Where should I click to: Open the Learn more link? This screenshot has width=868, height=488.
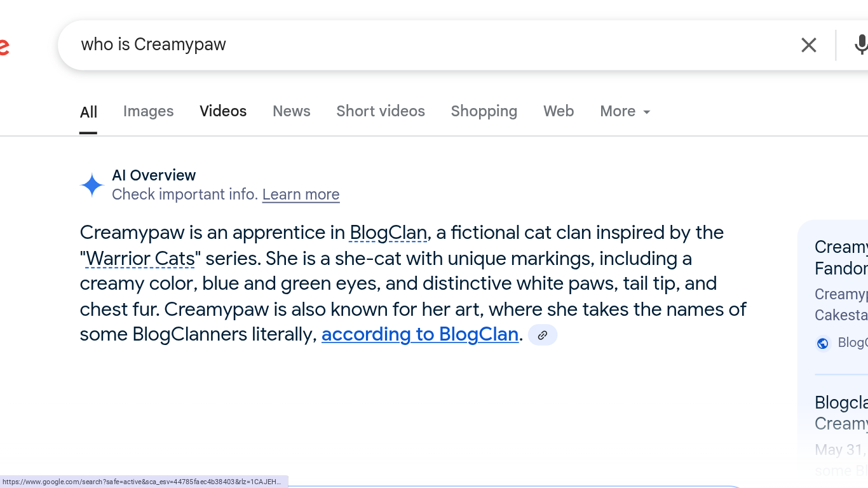point(301,194)
